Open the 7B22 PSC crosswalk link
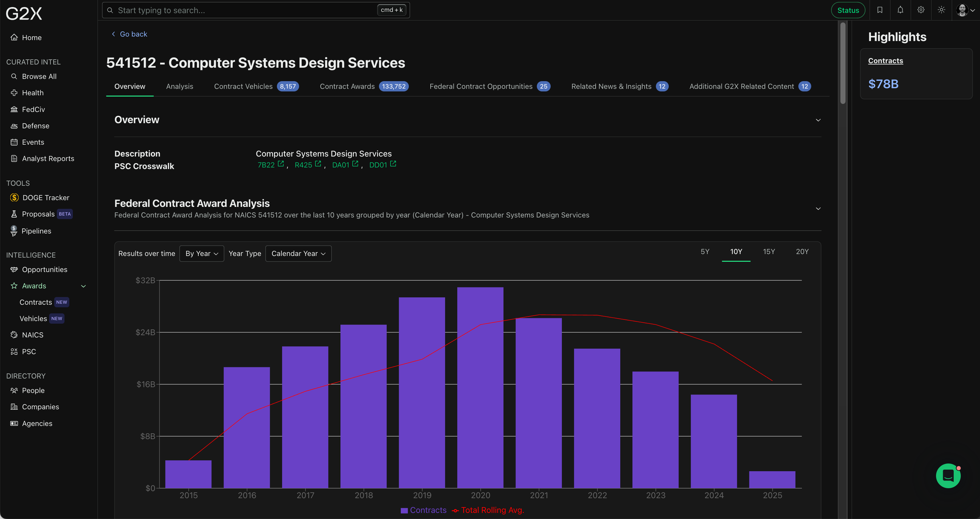 (x=266, y=165)
